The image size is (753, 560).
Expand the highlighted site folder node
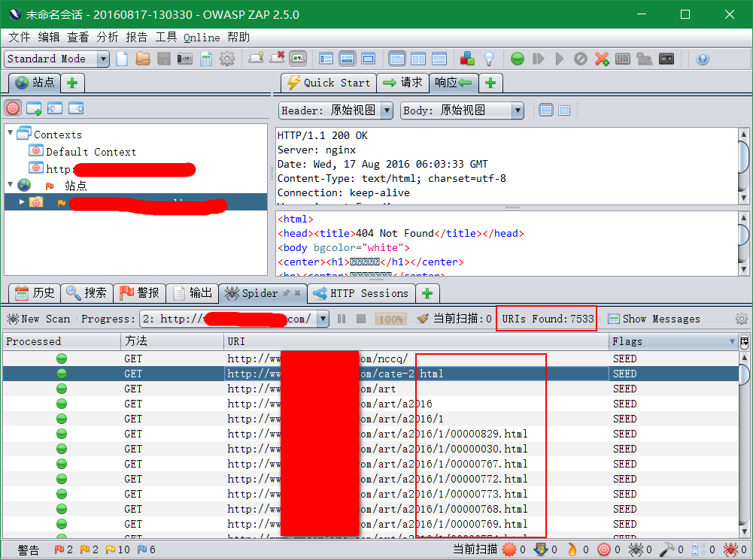pyautogui.click(x=22, y=202)
